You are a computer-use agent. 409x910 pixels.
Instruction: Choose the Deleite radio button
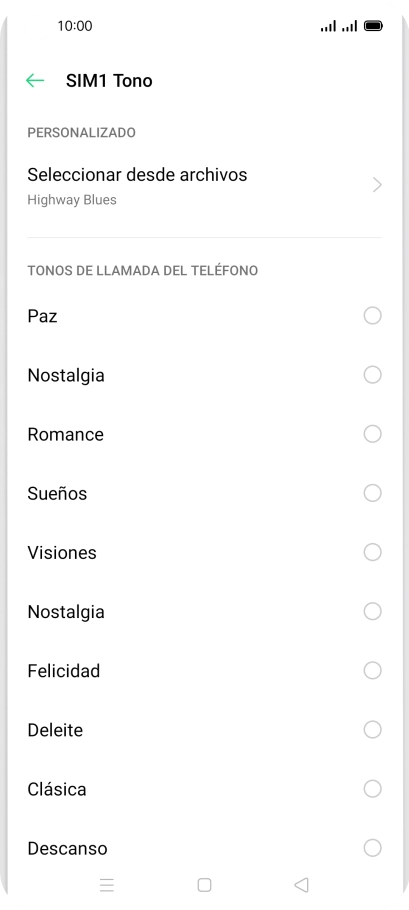coord(372,730)
